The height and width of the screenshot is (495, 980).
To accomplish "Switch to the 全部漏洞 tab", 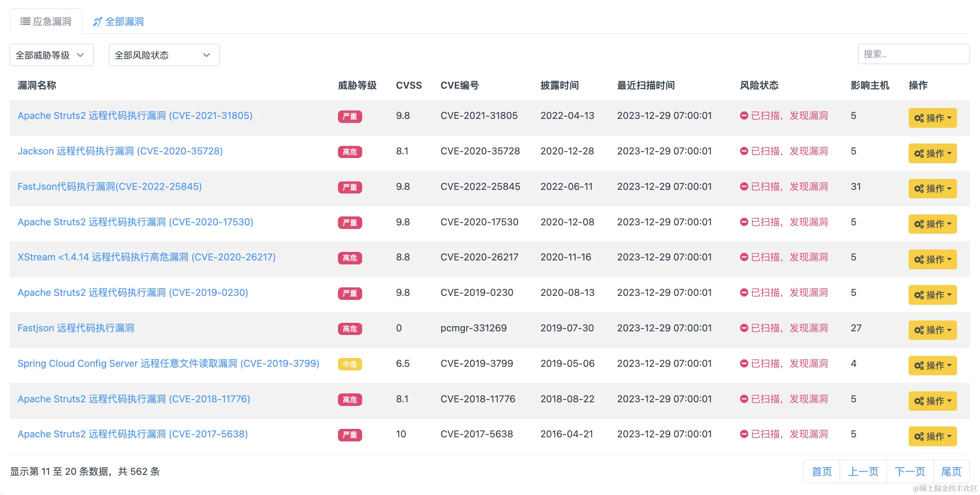I will pos(124,22).
